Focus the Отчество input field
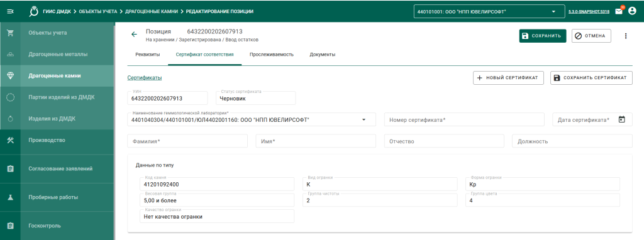The image size is (644, 240). [x=444, y=141]
